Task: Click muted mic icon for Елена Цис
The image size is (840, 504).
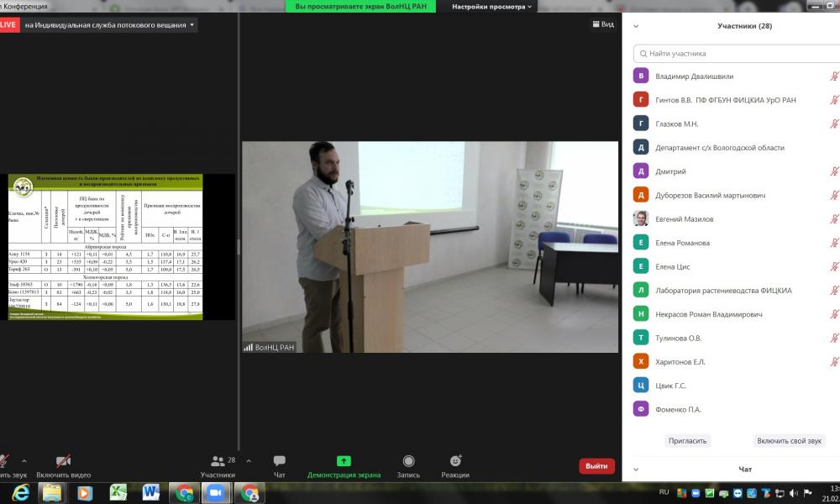Action: (834, 266)
